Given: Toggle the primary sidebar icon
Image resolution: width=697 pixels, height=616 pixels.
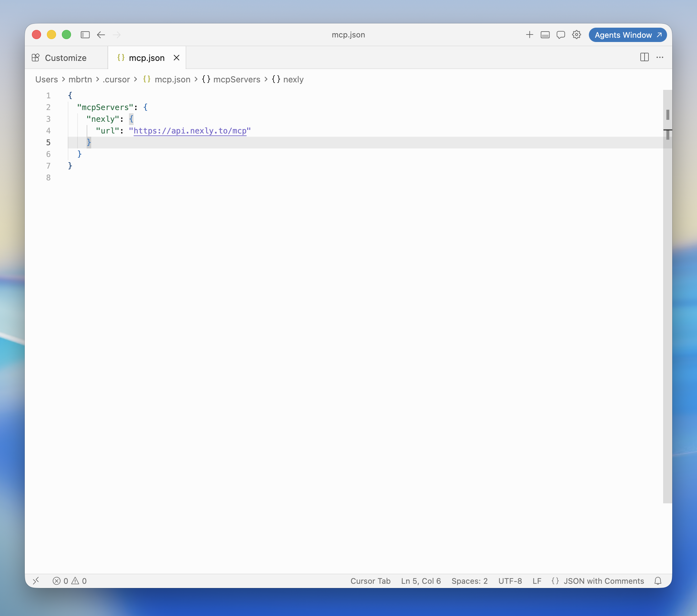Looking at the screenshot, I should coord(85,35).
